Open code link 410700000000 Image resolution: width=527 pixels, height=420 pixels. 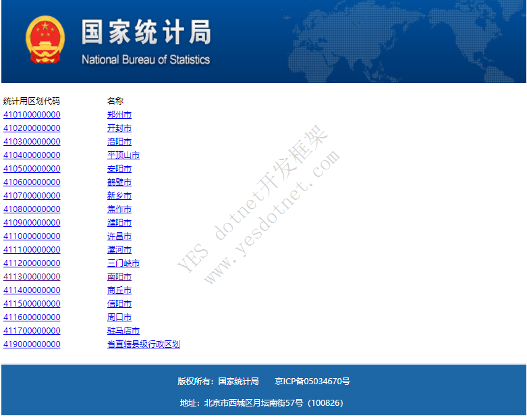[x=32, y=195]
